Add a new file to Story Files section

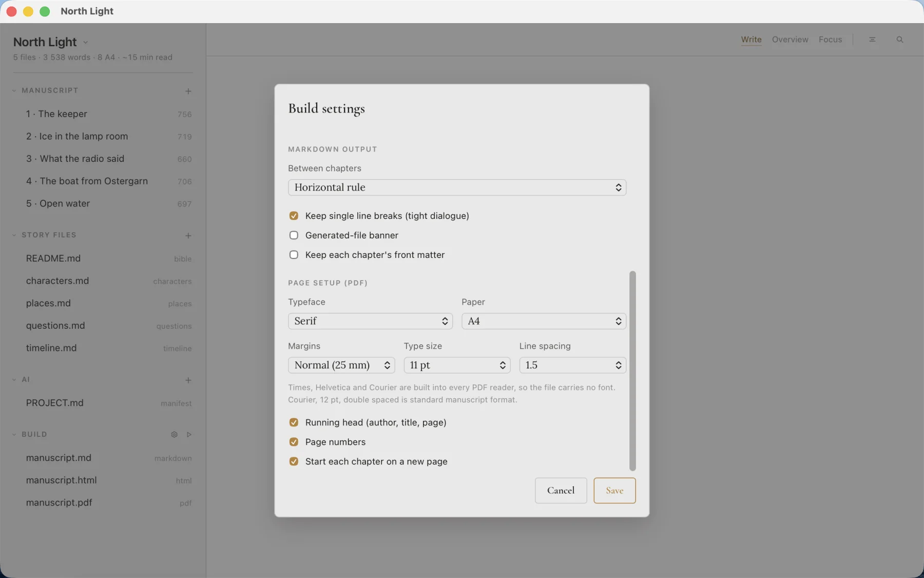coord(188,235)
